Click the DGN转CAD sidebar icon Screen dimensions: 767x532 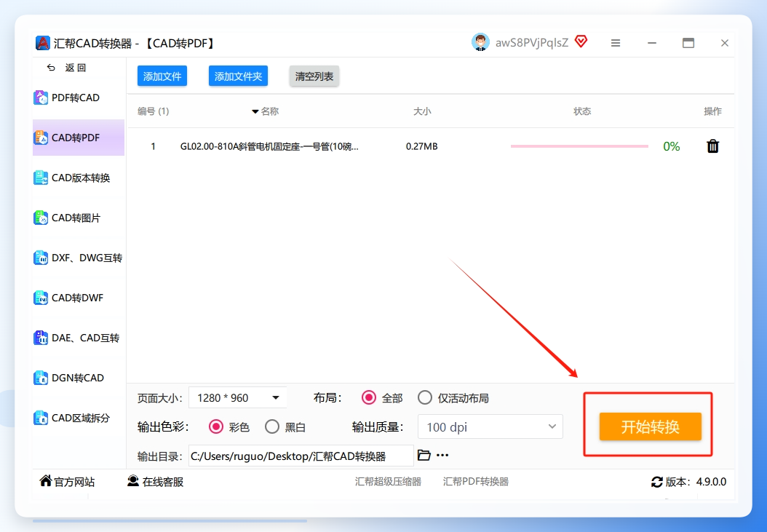[41, 378]
